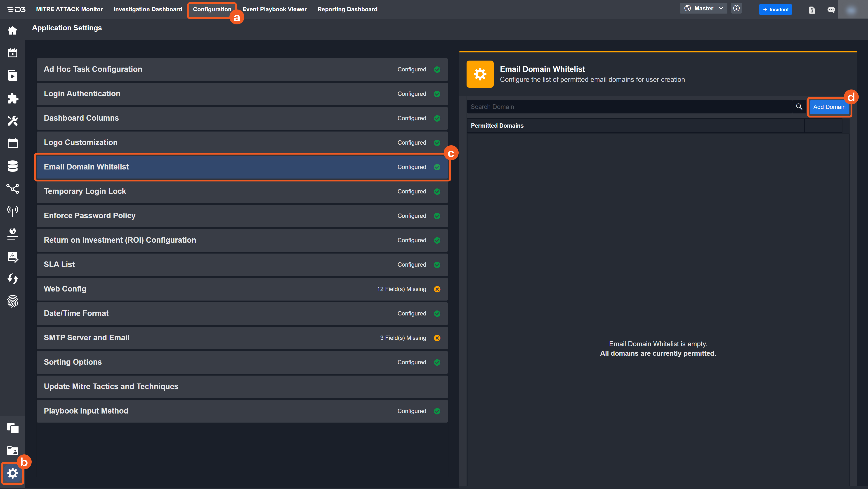The width and height of the screenshot is (868, 489).
Task: Select the wrench and screwdriver utilities icon
Action: pos(12,121)
